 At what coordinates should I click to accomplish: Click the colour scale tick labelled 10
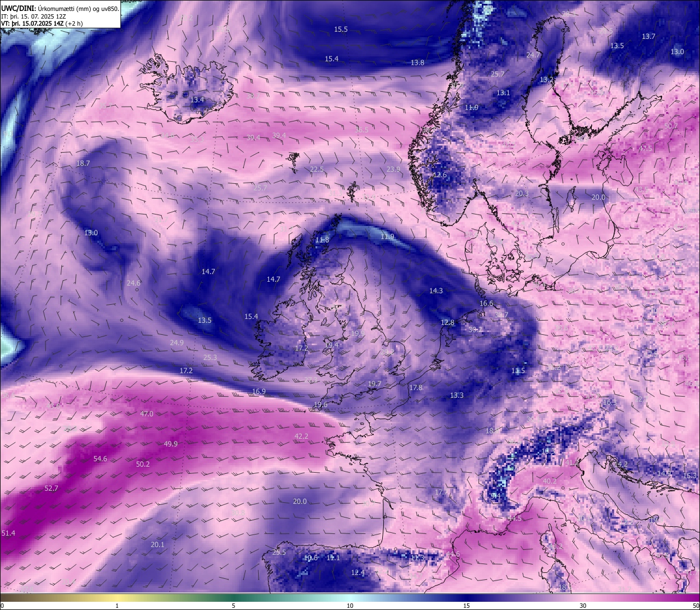tap(349, 606)
